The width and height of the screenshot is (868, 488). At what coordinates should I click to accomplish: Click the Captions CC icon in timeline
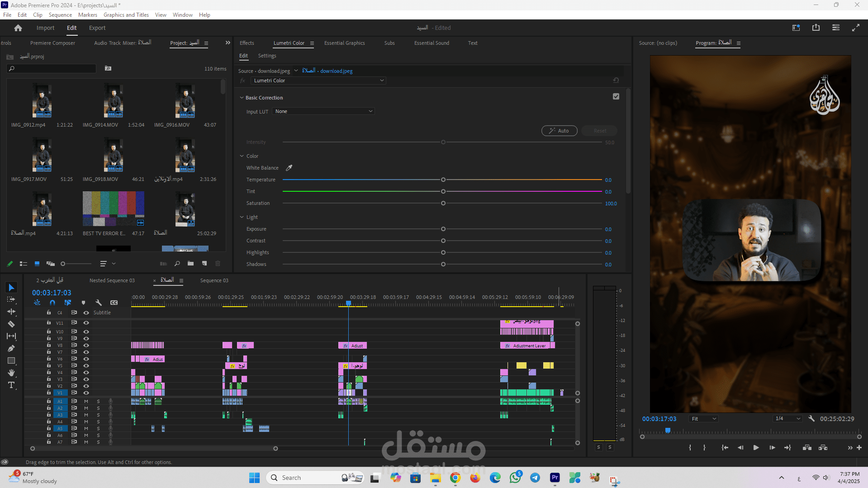(x=114, y=303)
